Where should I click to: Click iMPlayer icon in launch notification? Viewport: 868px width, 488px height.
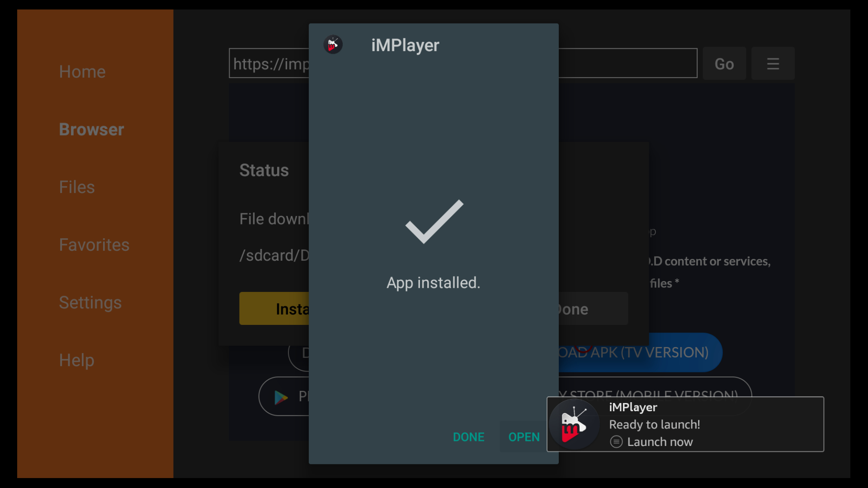point(574,425)
